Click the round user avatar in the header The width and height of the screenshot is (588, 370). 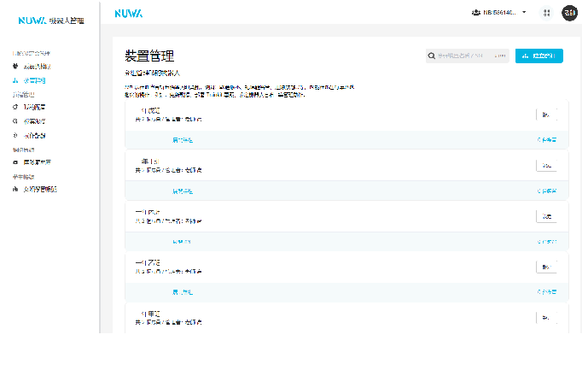coord(569,13)
